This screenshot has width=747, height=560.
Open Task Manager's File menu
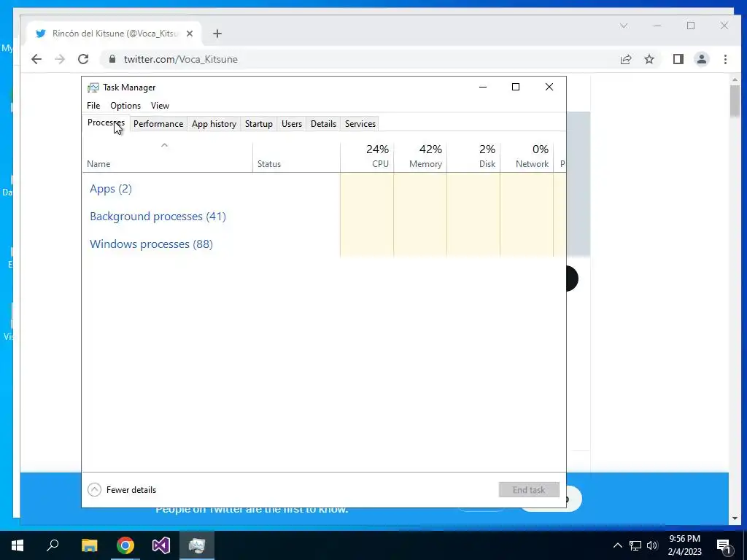(93, 106)
